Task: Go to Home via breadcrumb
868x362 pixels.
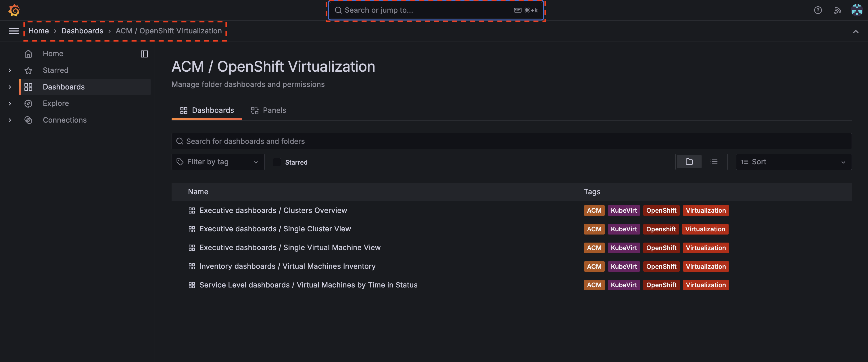Action: click(x=39, y=31)
